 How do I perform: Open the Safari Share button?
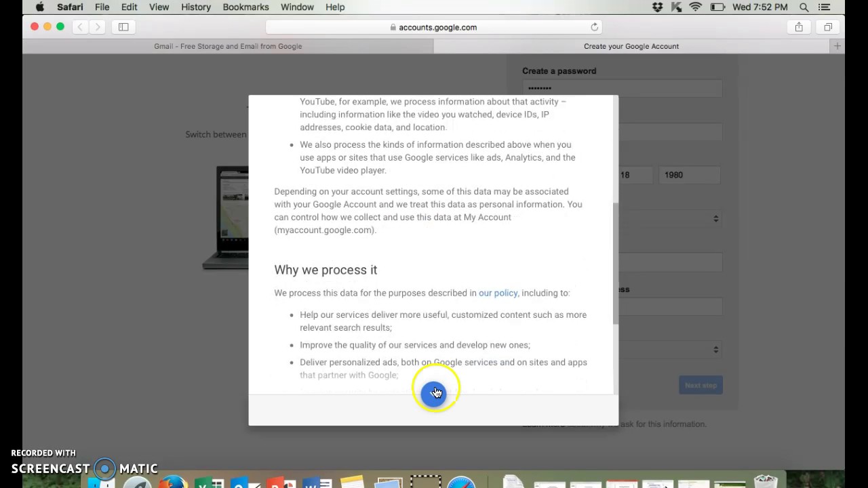point(799,27)
